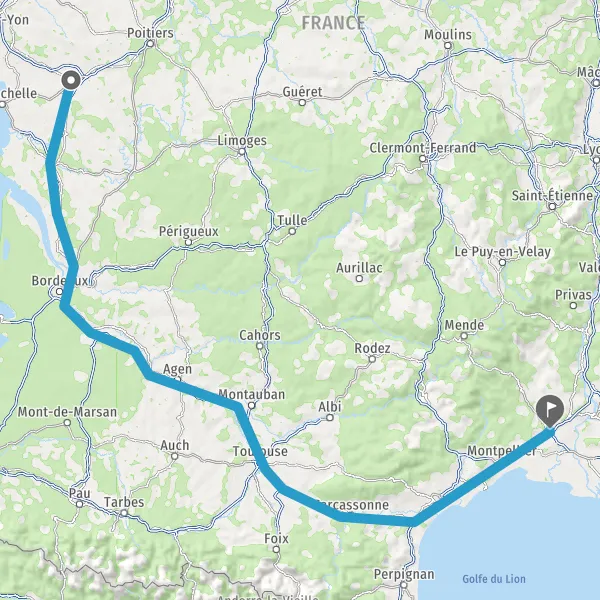
Task: Click the Aurillac city label
Action: (x=359, y=268)
